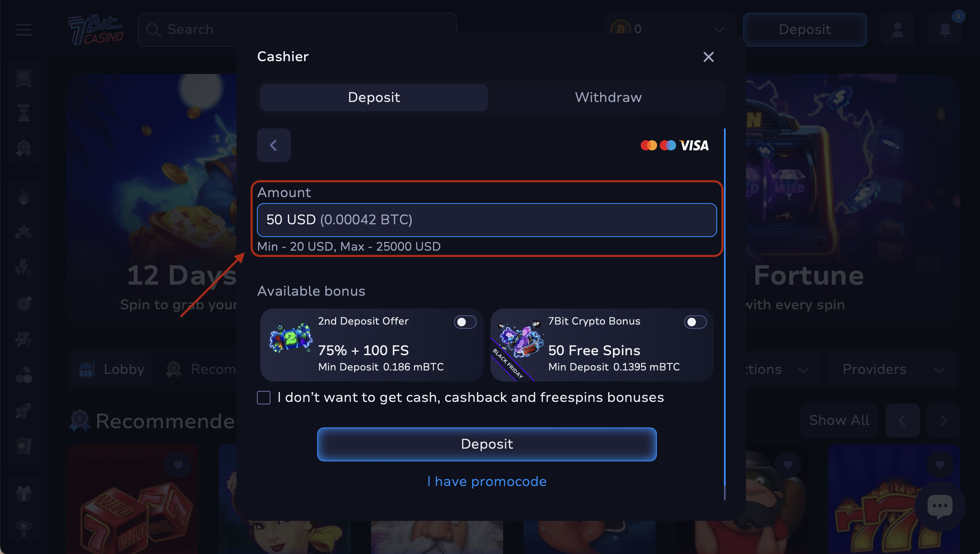Click the blue Deposit button in Cashier
980x554 pixels.
coord(487,444)
